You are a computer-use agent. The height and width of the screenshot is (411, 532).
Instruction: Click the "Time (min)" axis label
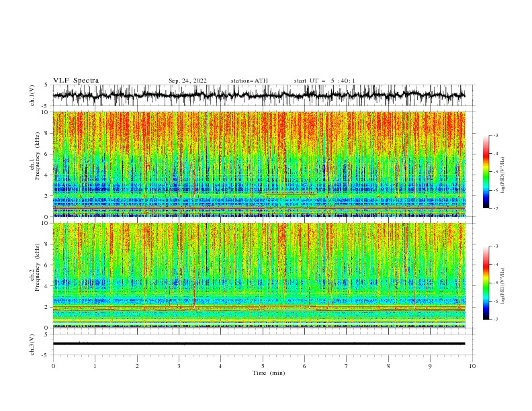269,373
